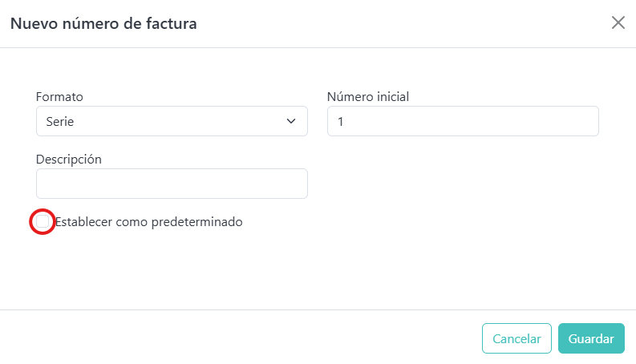The width and height of the screenshot is (636, 364).
Task: Discard changes using the Cancelar button
Action: pyautogui.click(x=516, y=338)
